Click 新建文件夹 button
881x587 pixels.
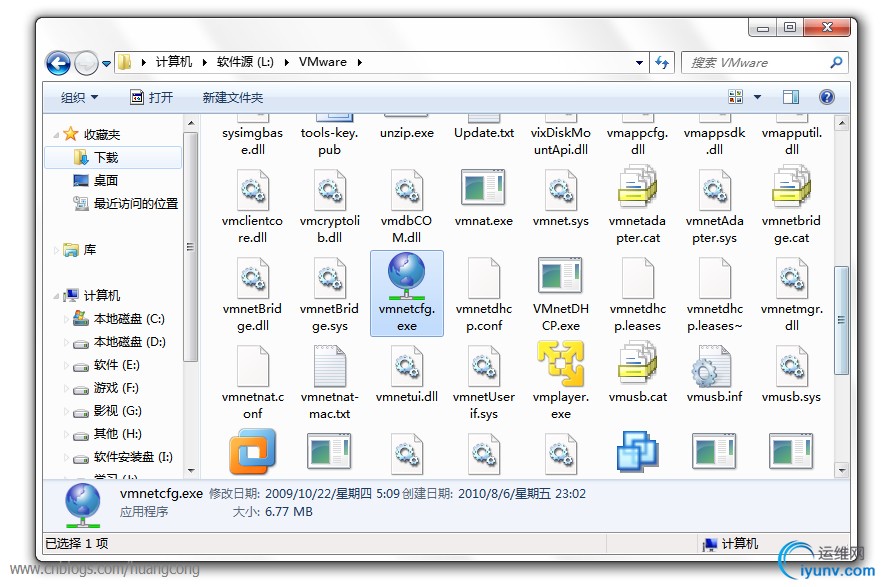point(233,98)
